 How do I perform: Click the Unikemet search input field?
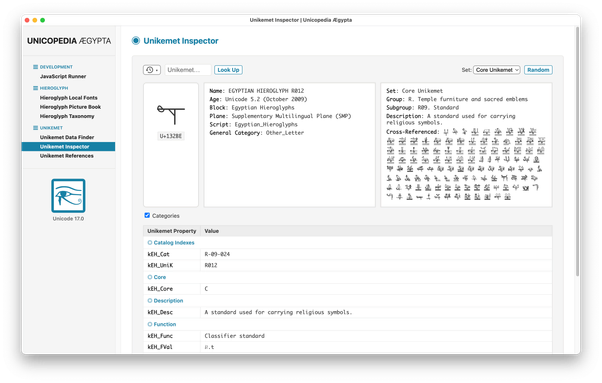pyautogui.click(x=188, y=70)
